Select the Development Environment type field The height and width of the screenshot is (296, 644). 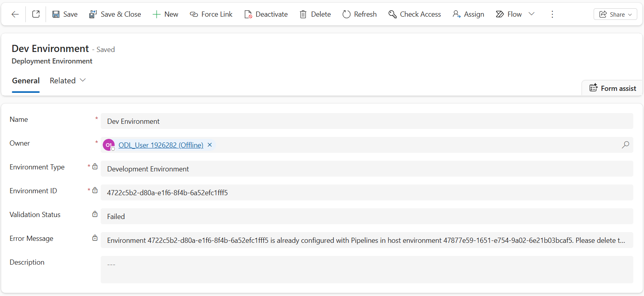(x=367, y=169)
